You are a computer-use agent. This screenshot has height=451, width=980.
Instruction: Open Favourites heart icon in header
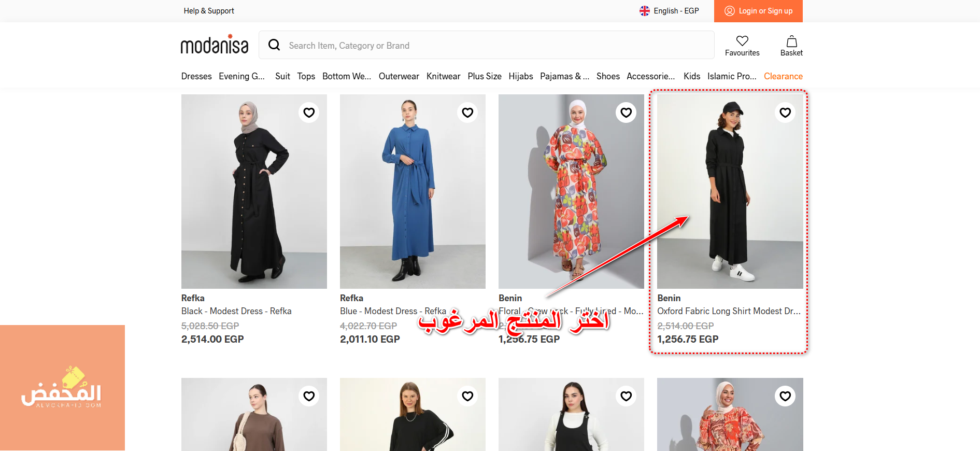click(x=742, y=41)
